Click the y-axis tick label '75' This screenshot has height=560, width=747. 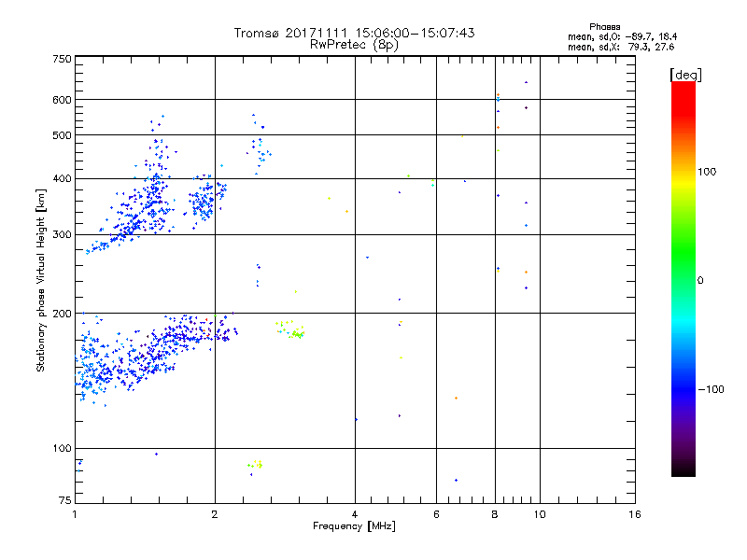pyautogui.click(x=65, y=500)
